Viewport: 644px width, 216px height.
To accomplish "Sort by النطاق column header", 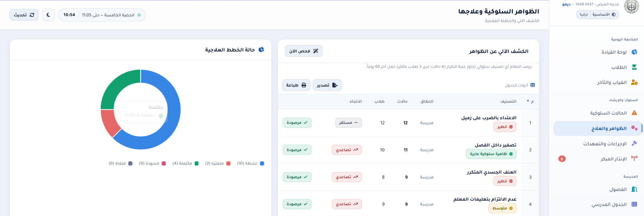I will click(x=427, y=101).
